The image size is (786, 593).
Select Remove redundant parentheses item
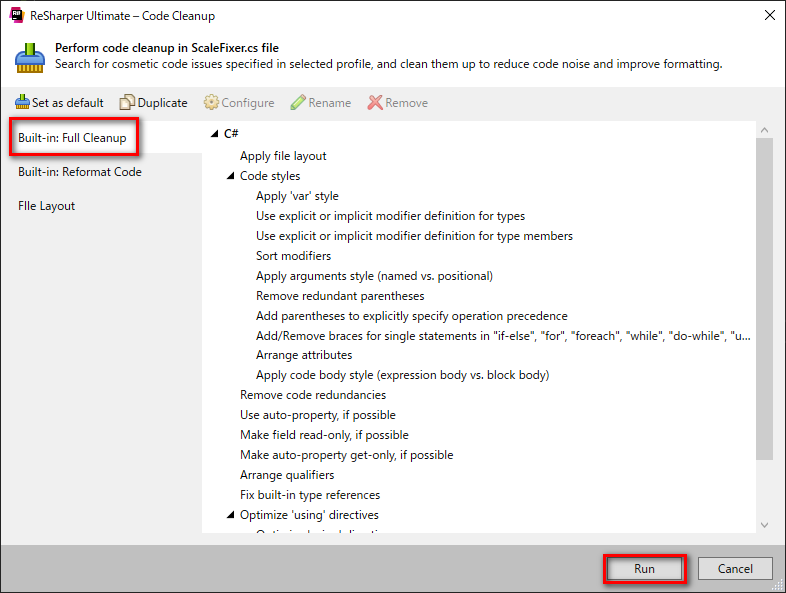click(x=340, y=296)
